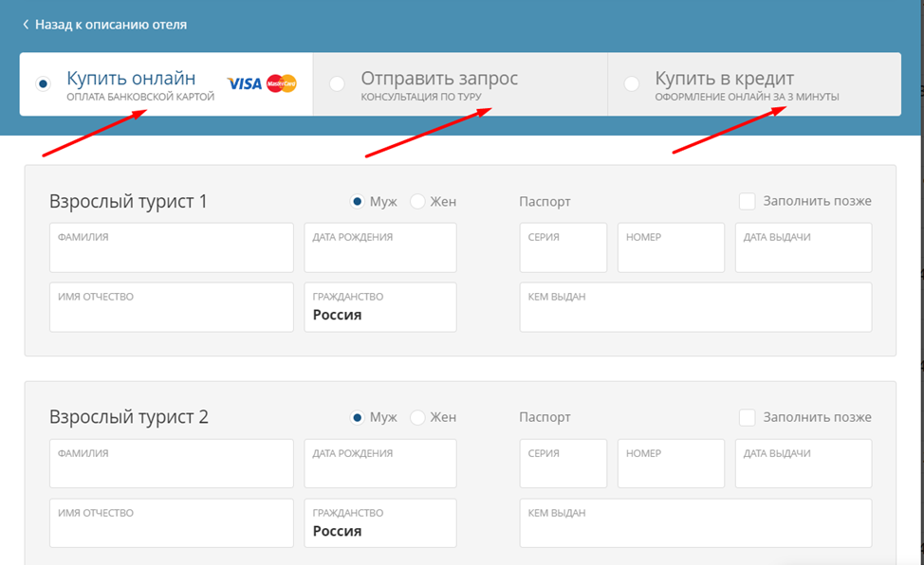Open Дата рождения picker for tourist 1
924x565 pixels.
click(x=379, y=248)
